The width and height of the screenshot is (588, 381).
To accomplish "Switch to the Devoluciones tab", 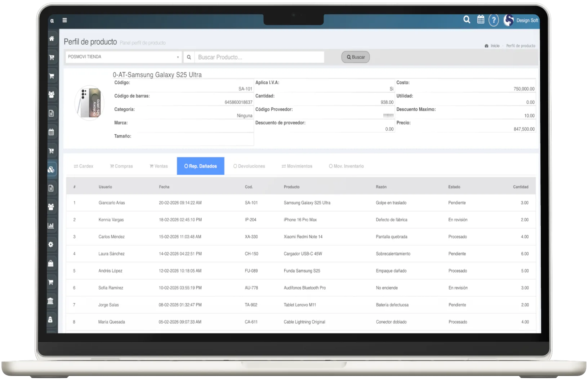I will pos(249,166).
